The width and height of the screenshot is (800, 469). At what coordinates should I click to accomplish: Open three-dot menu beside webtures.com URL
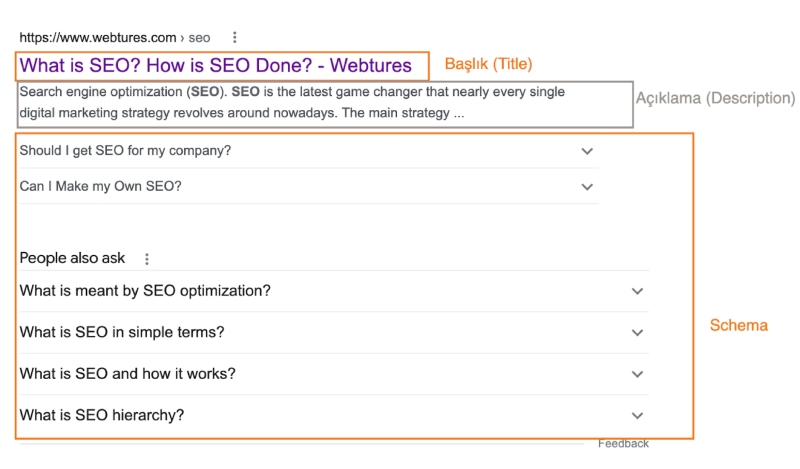click(x=235, y=38)
